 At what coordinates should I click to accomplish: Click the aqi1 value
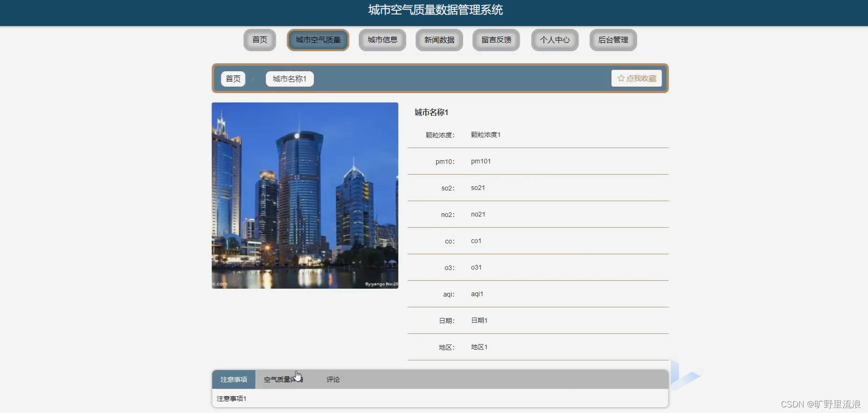(x=477, y=294)
